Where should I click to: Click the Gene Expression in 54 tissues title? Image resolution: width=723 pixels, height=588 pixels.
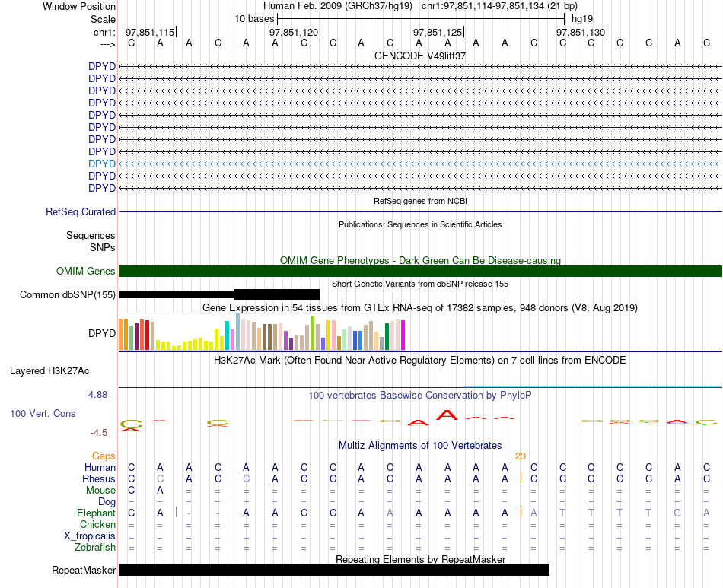click(x=420, y=307)
